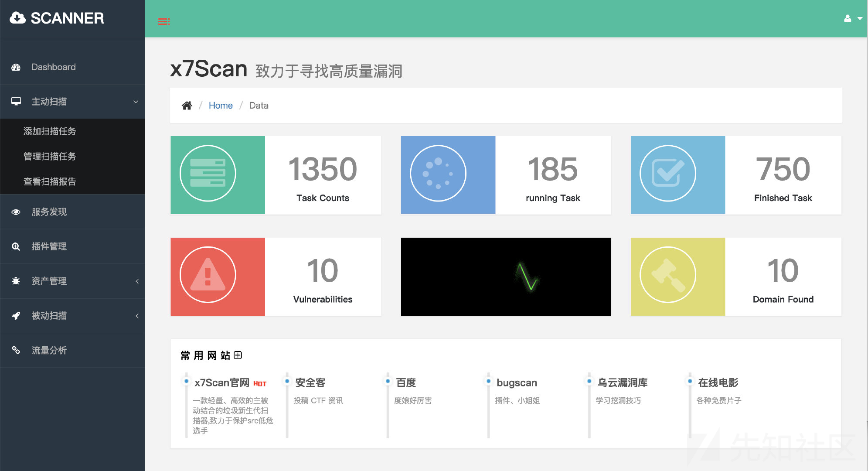Image resolution: width=868 pixels, height=471 pixels.
Task: Click the rocket icon for 被动扫描
Action: coord(16,316)
